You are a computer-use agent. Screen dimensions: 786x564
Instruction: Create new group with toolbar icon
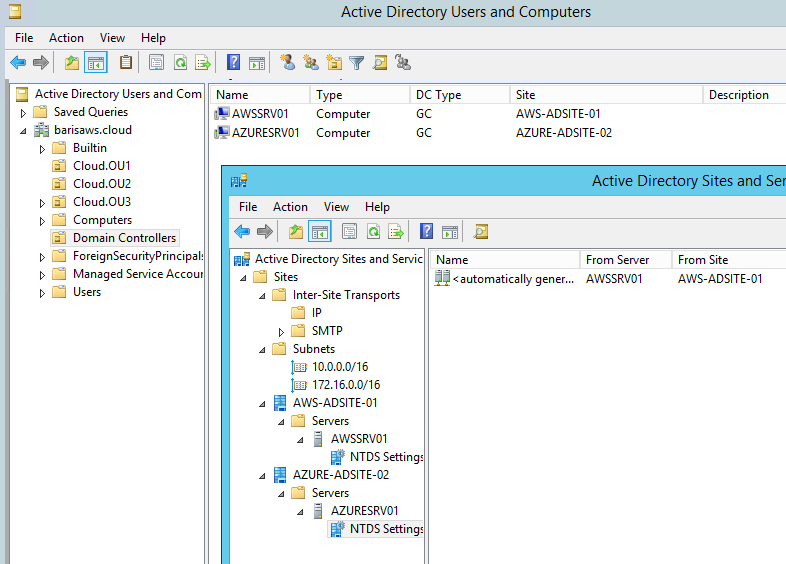click(311, 63)
